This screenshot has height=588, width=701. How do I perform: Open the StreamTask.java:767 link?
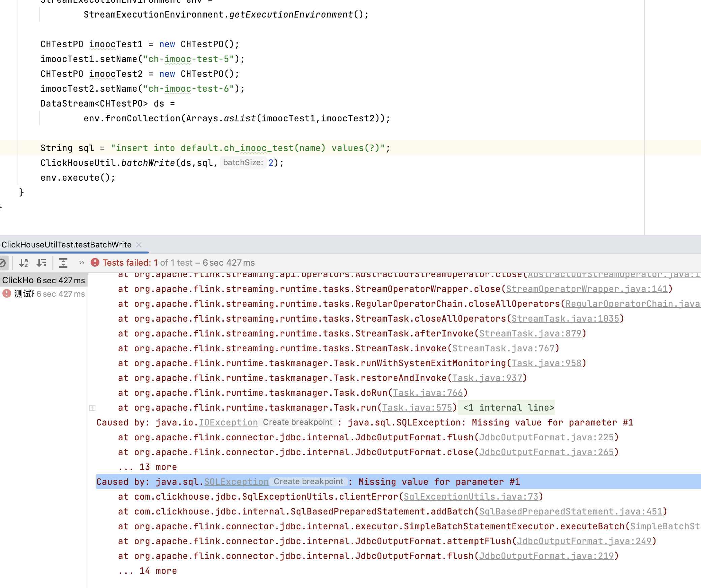pyautogui.click(x=503, y=348)
